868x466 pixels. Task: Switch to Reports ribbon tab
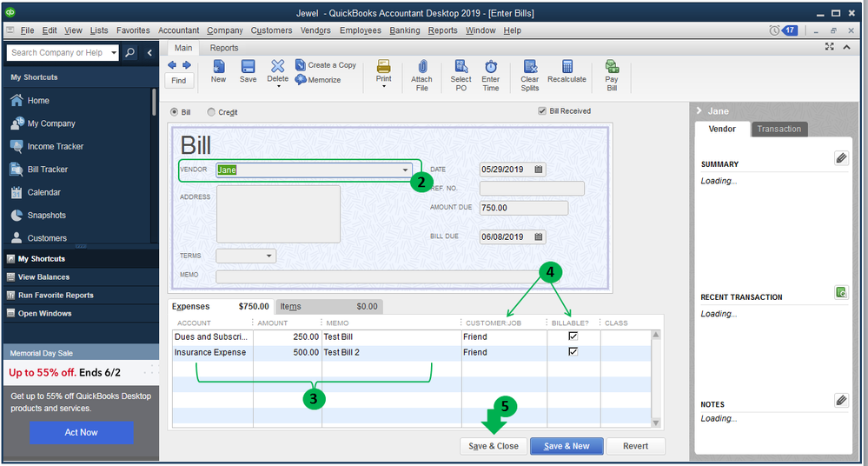(223, 48)
